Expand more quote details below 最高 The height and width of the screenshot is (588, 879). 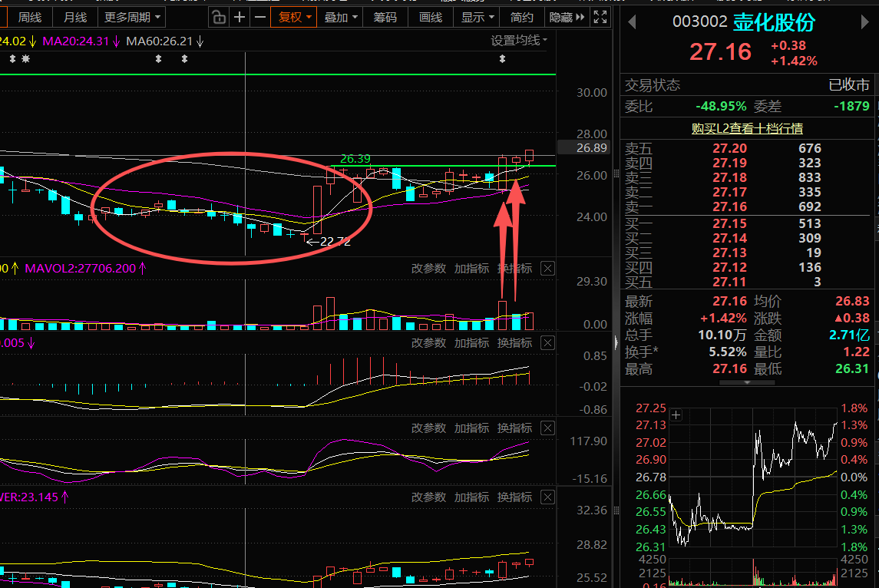tap(747, 382)
